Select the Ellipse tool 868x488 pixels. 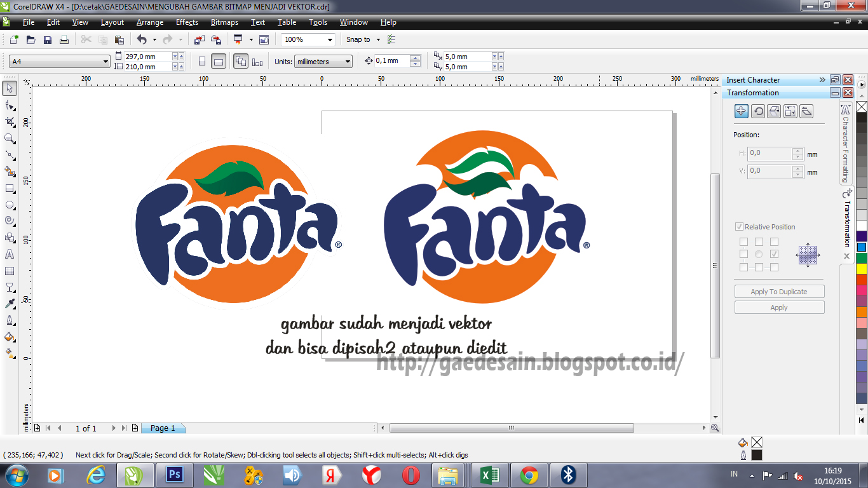tap(10, 205)
